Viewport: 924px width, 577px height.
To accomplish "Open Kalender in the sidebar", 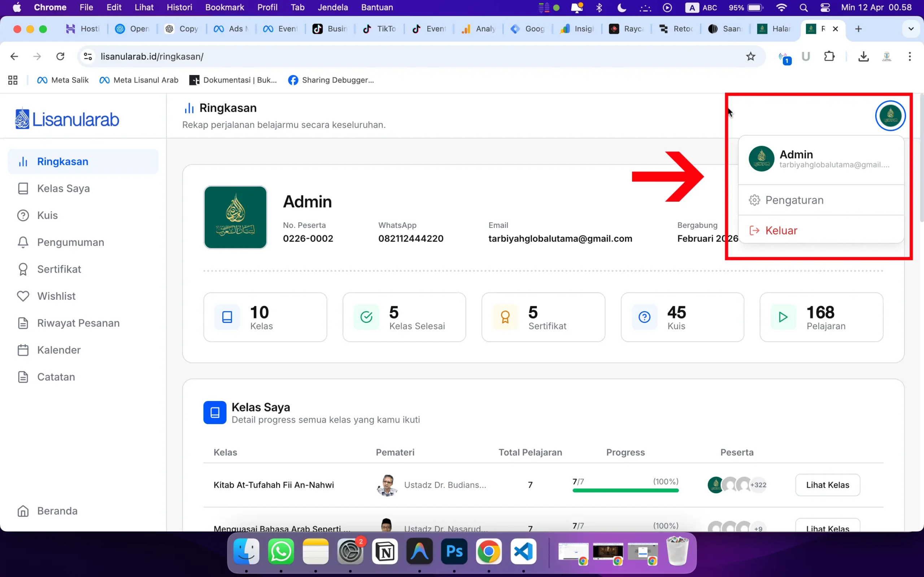I will [x=59, y=350].
